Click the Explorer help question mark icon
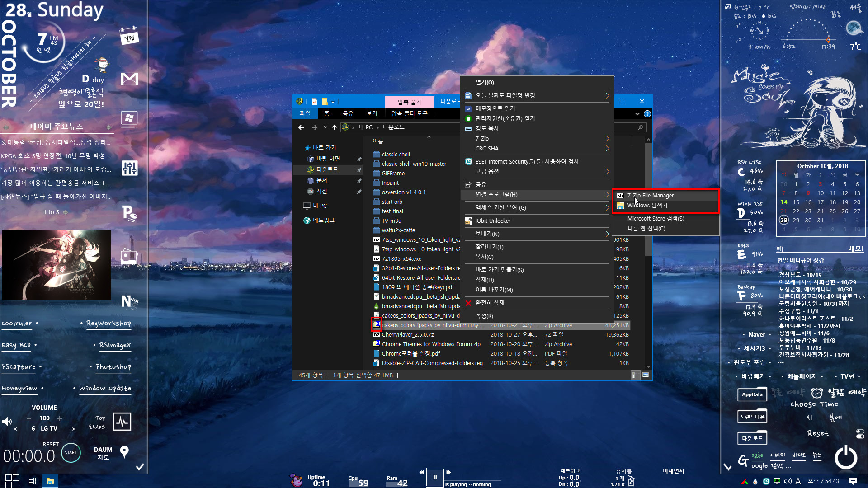The image size is (868, 488). 647,114
